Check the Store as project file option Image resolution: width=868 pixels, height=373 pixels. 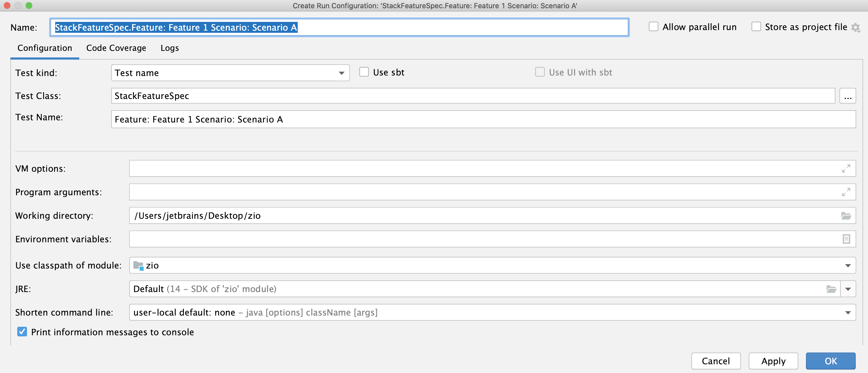(757, 26)
